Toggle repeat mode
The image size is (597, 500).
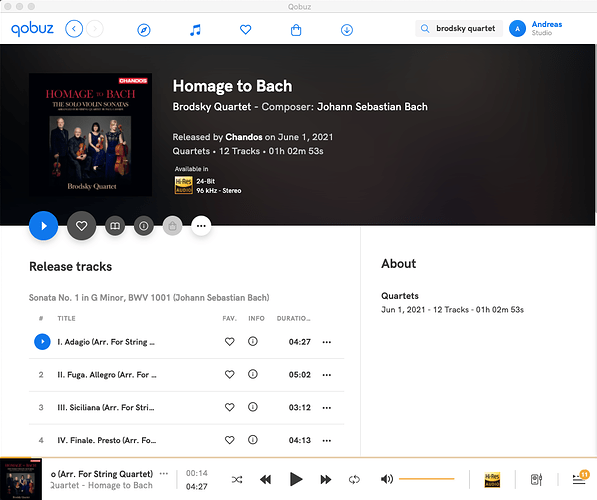tap(354, 479)
